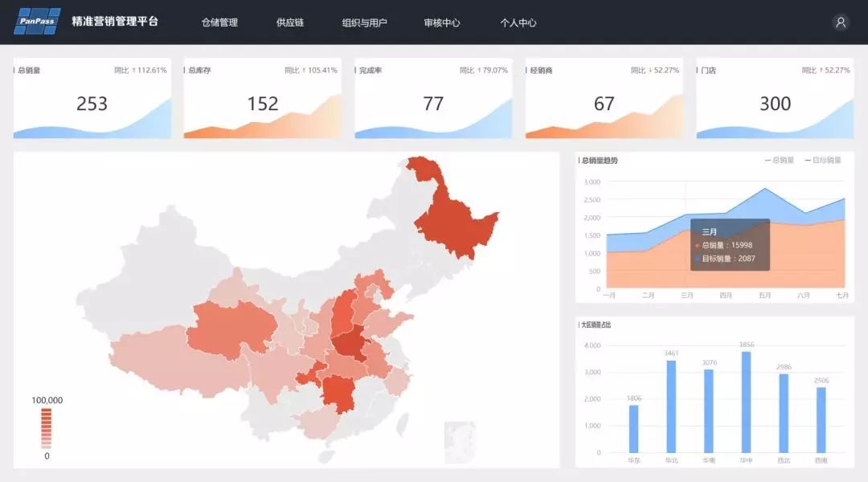
Task: Select the 门店 card showing 300
Action: [x=775, y=99]
